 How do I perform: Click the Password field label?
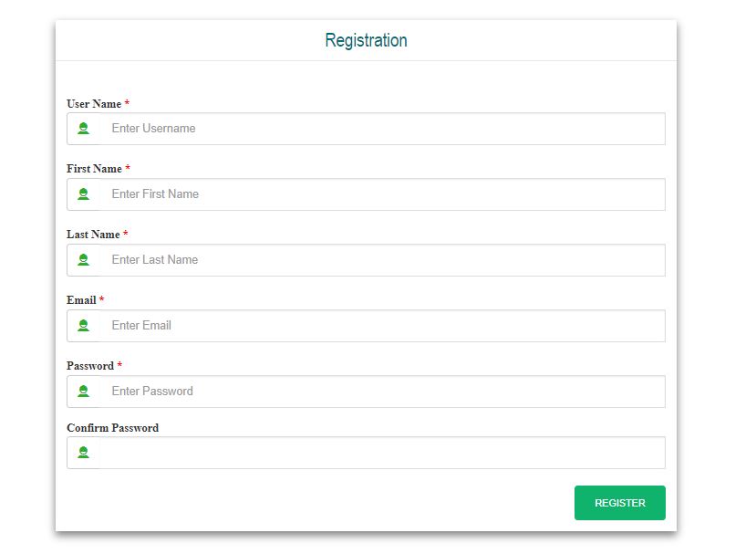coord(90,366)
